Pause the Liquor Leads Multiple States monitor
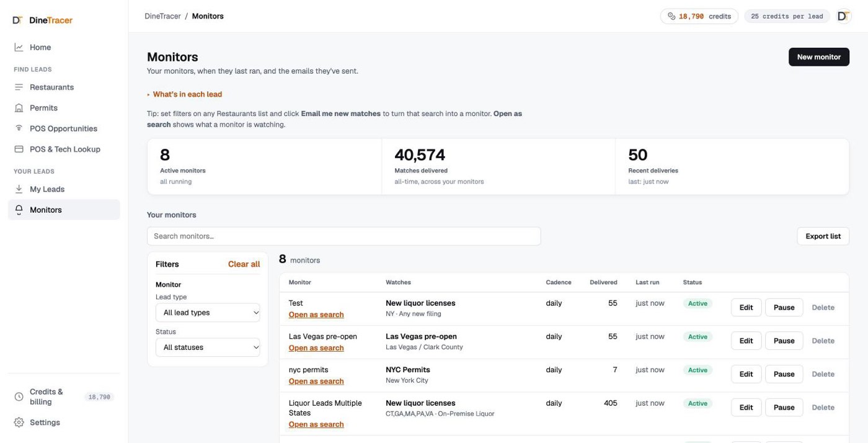Screen dimensions: 868x443 pyautogui.click(x=784, y=408)
